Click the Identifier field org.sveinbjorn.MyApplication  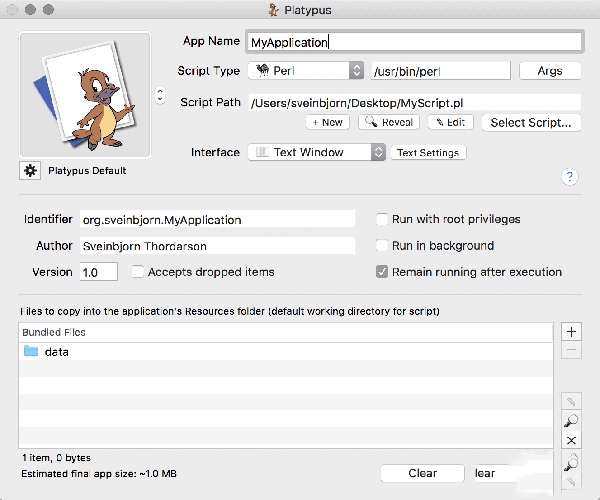(x=217, y=219)
